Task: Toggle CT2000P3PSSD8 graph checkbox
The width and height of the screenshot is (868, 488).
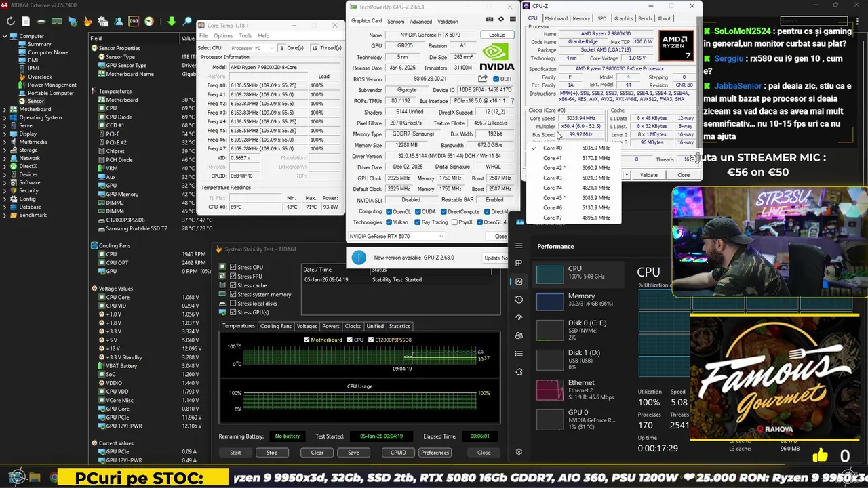Action: [x=371, y=340]
